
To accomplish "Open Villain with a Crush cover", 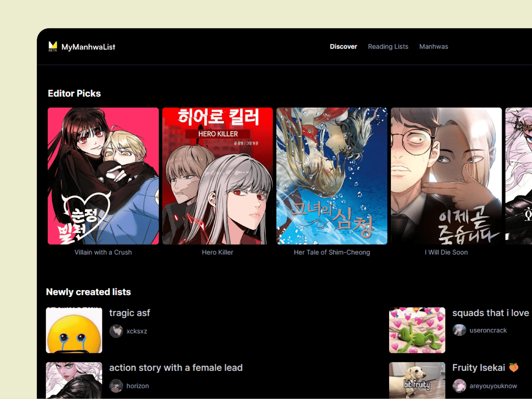I will click(103, 176).
